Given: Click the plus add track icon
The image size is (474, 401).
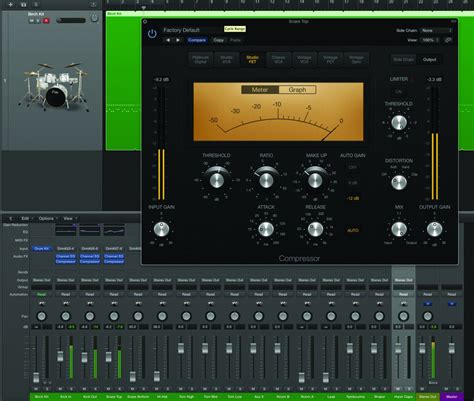Looking at the screenshot, I should [x=11, y=4].
